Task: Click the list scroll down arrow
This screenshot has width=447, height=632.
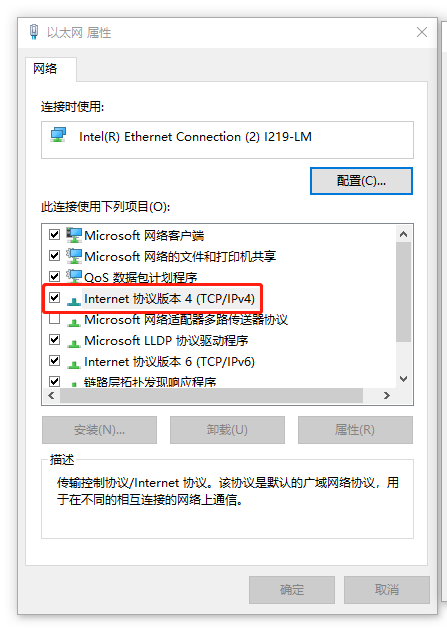Action: pyautogui.click(x=403, y=378)
